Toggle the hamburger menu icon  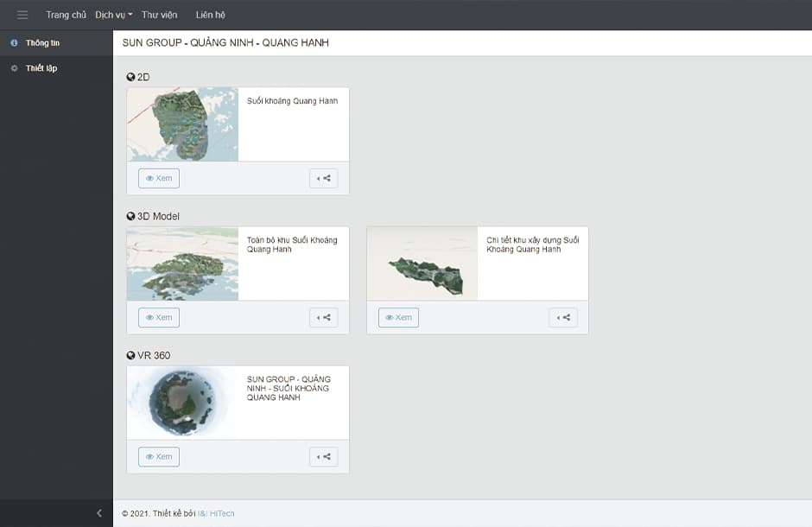22,15
